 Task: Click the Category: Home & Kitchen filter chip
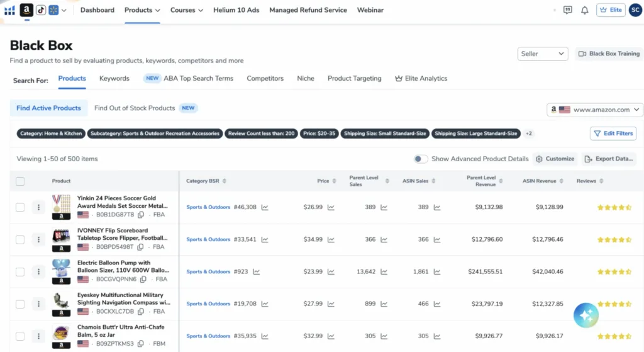[x=51, y=133]
